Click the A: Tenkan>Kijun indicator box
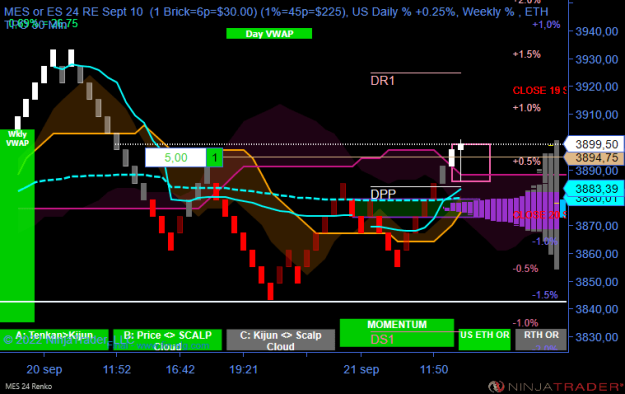The width and height of the screenshot is (625, 394). [54, 340]
